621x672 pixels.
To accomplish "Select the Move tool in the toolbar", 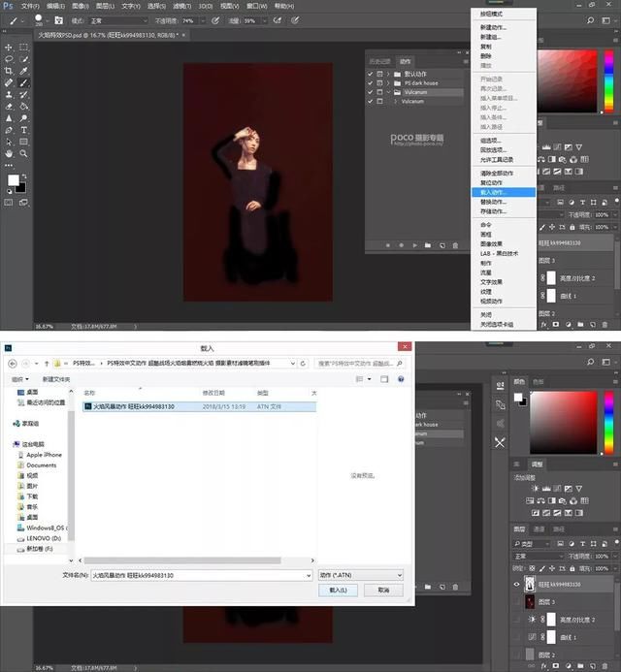I will [10, 47].
